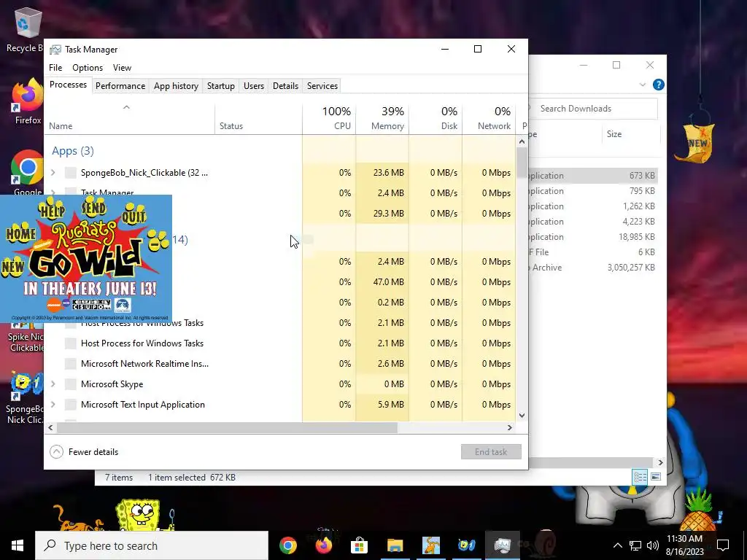Click the horizontal scrollbar left arrow
The height and width of the screenshot is (560, 747).
(50, 427)
